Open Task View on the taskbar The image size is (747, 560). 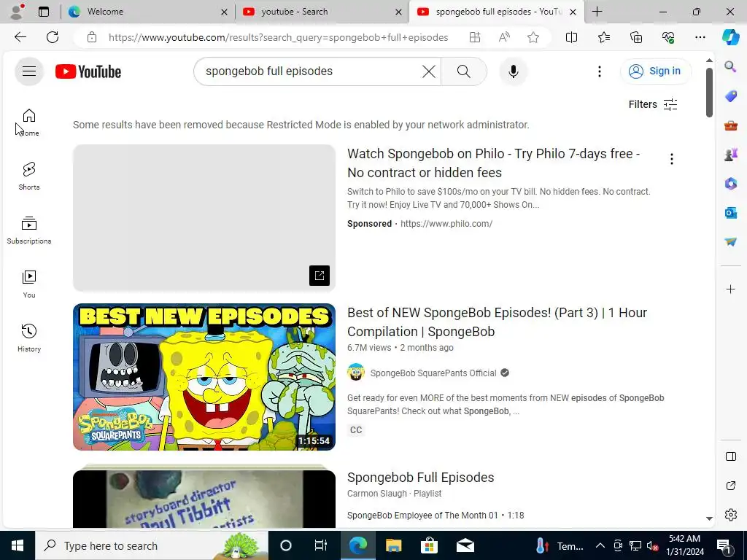click(x=321, y=545)
